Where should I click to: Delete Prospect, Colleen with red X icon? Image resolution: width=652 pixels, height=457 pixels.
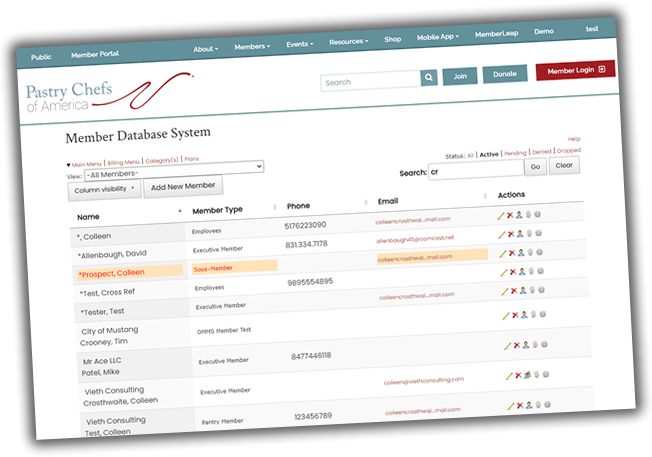click(512, 253)
